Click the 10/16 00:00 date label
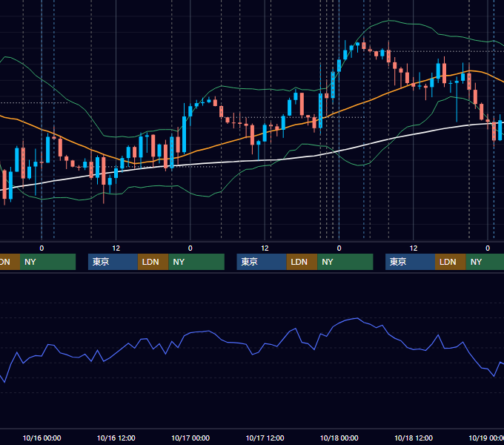This screenshot has width=504, height=445. click(x=42, y=438)
